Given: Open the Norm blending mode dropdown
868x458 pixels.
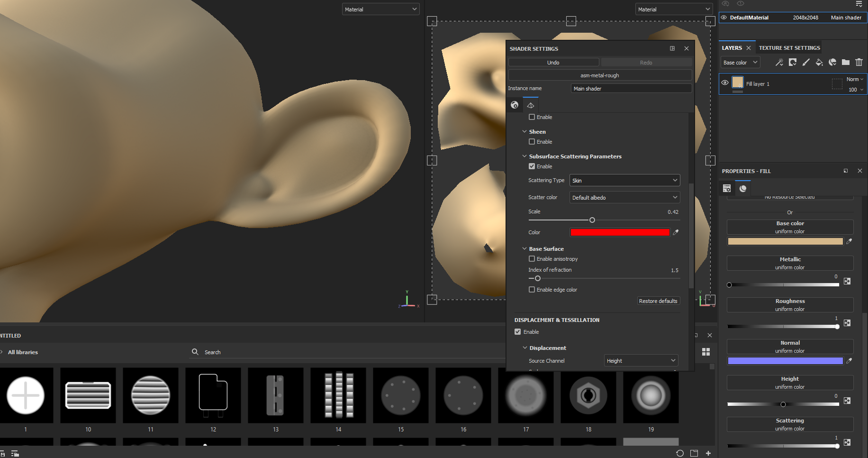Looking at the screenshot, I should (855, 79).
